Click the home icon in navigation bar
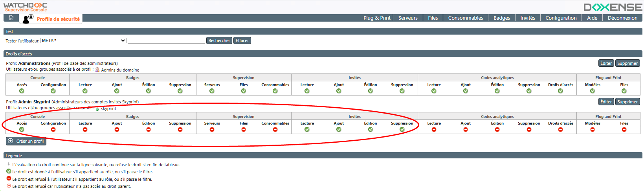The height and width of the screenshot is (191, 644). (11, 18)
